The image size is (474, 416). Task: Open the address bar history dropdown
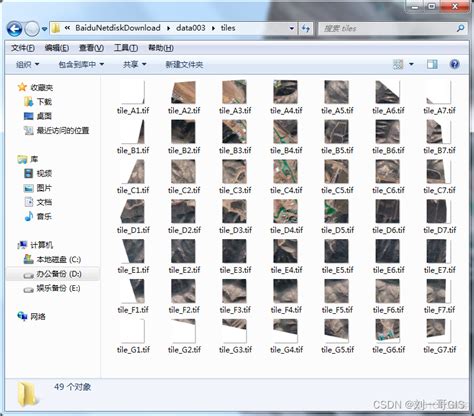click(292, 28)
